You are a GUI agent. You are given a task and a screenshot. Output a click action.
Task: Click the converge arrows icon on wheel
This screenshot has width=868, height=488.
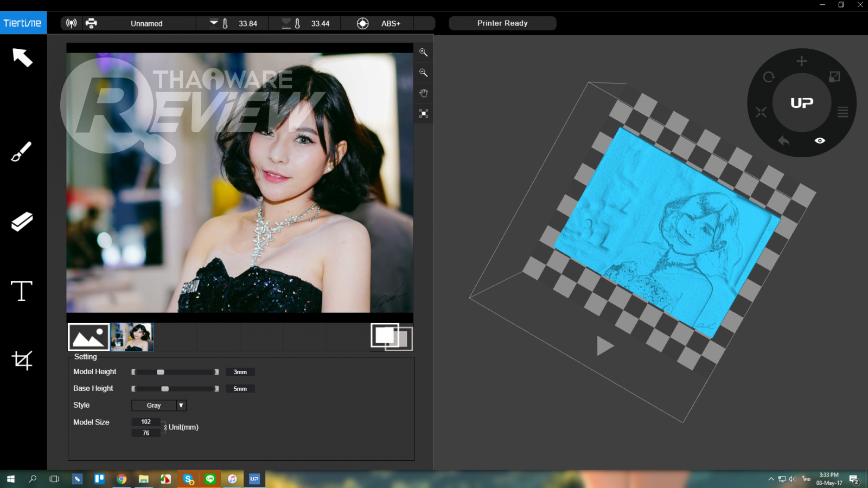761,112
